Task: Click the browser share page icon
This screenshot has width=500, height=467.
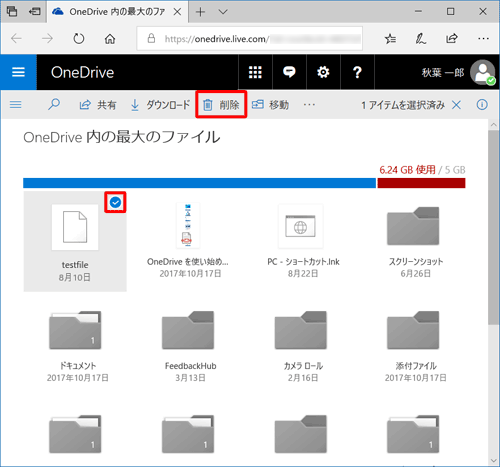Action: point(452,39)
